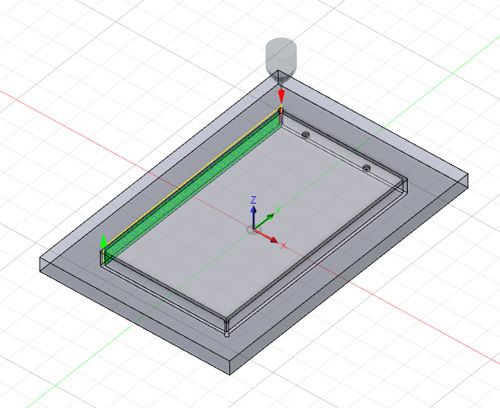The width and height of the screenshot is (500, 408).
Task: Click the Z axis label
Action: click(253, 200)
